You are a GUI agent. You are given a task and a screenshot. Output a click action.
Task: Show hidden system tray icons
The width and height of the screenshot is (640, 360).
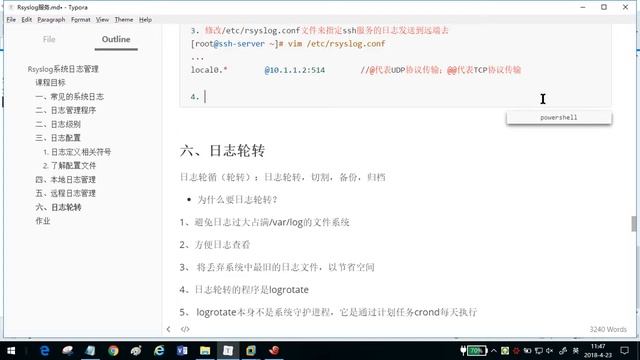(494, 351)
